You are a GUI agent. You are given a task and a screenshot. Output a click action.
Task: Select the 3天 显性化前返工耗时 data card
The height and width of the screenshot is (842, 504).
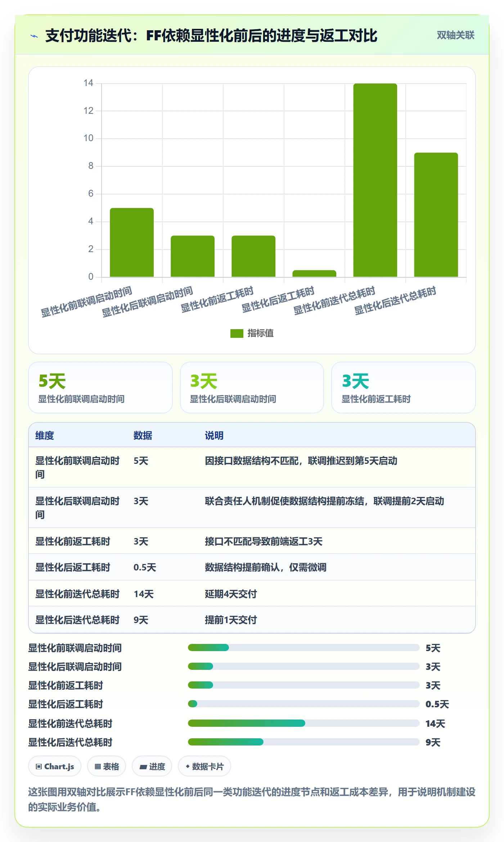pyautogui.click(x=404, y=388)
